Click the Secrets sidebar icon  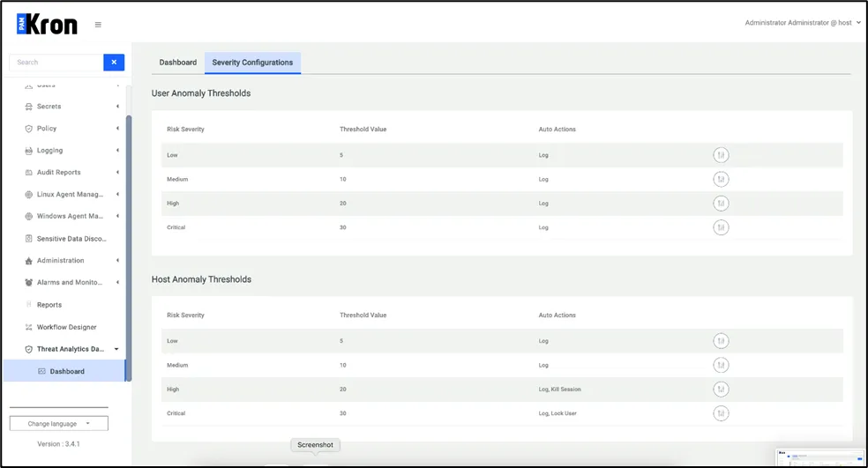[x=29, y=107]
